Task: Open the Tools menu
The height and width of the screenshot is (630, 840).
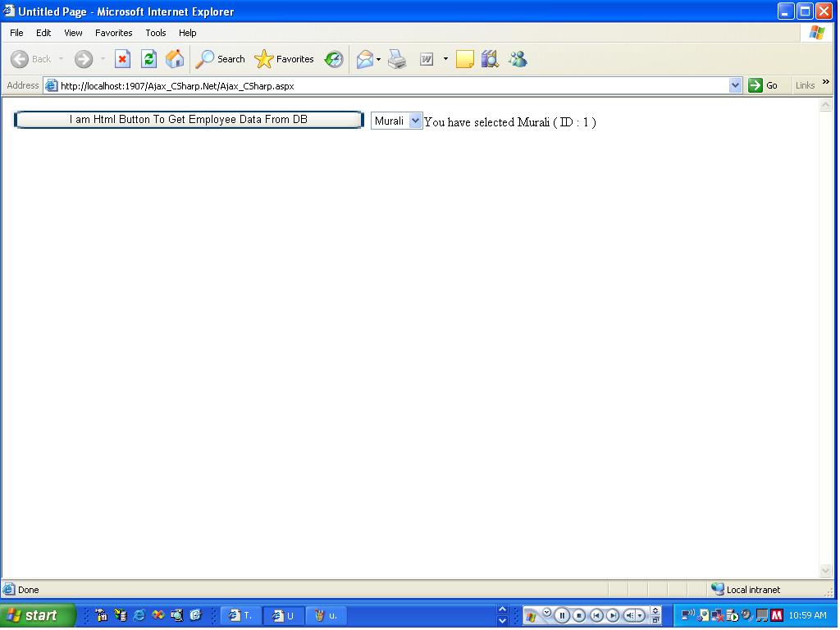Action: (156, 33)
